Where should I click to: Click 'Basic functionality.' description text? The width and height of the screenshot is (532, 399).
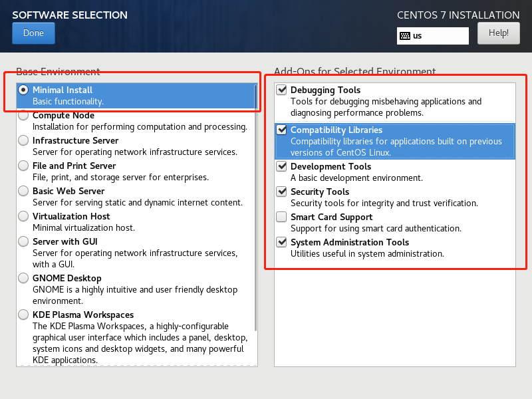coord(68,102)
